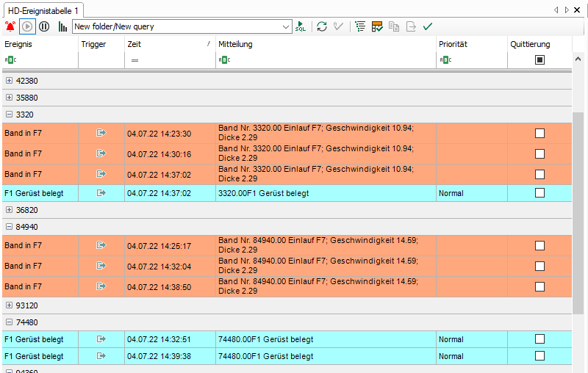Toggle the Quittierung filter checkbox
588x373 pixels.
(x=539, y=60)
